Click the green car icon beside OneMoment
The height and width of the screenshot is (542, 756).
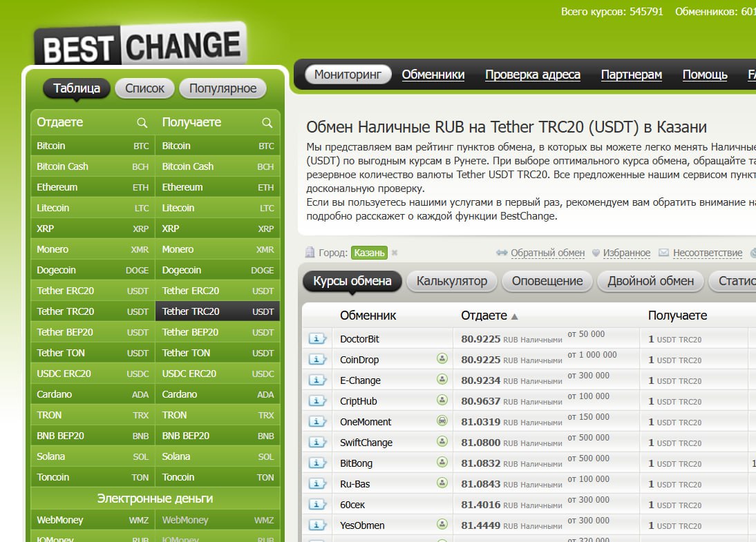pyautogui.click(x=442, y=420)
